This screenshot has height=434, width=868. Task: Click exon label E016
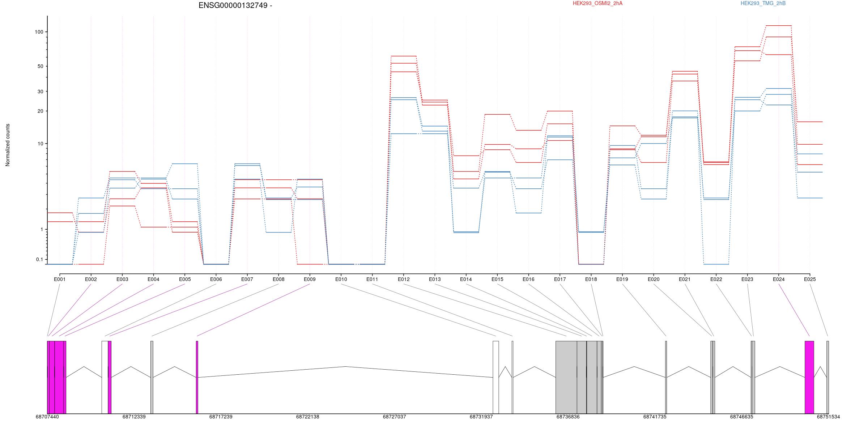(528, 279)
